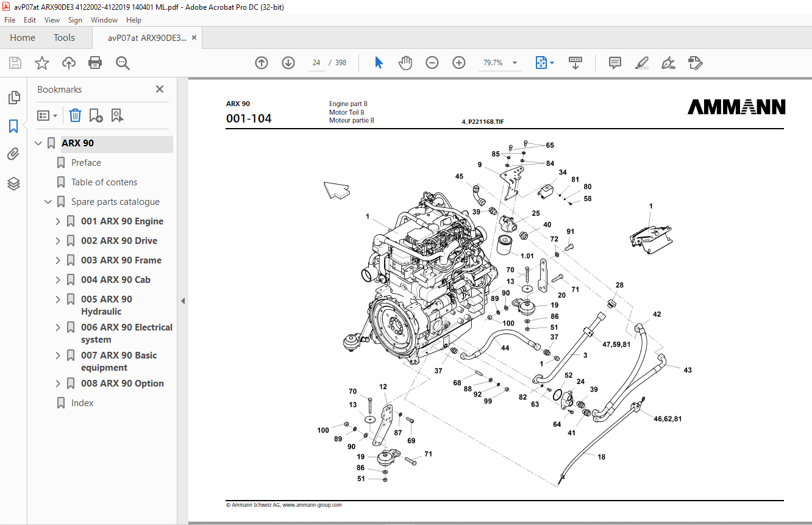Expand the 008 ARX 90 Option bookmark

coord(58,384)
